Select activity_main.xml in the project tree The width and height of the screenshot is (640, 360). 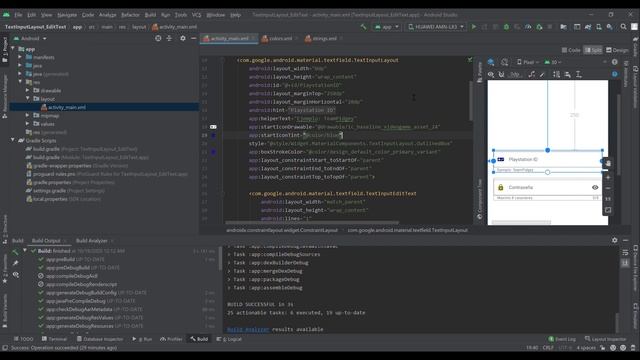pos(67,107)
